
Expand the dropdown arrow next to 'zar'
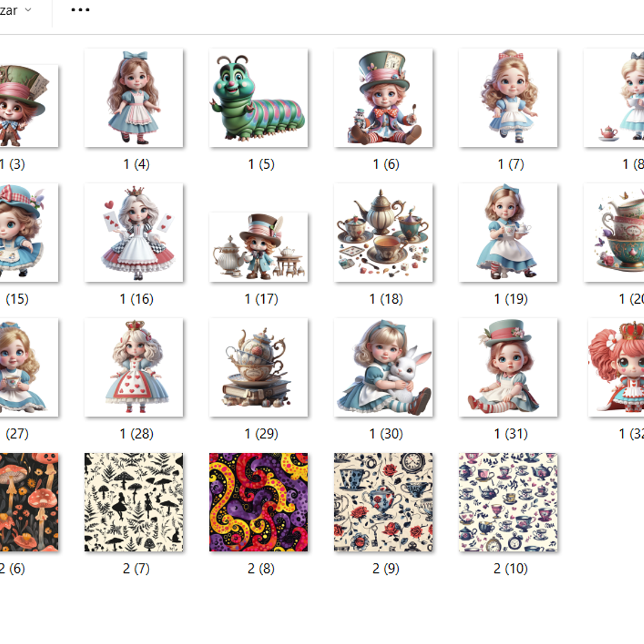click(28, 10)
